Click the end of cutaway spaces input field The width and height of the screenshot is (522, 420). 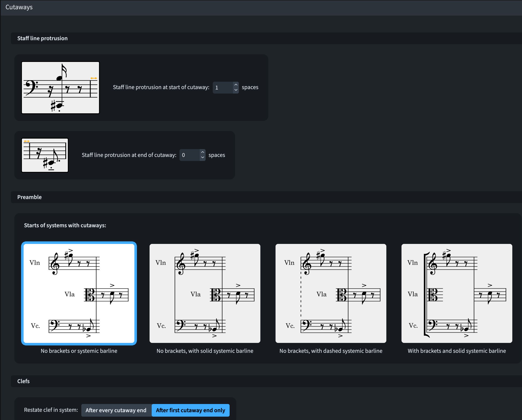189,155
